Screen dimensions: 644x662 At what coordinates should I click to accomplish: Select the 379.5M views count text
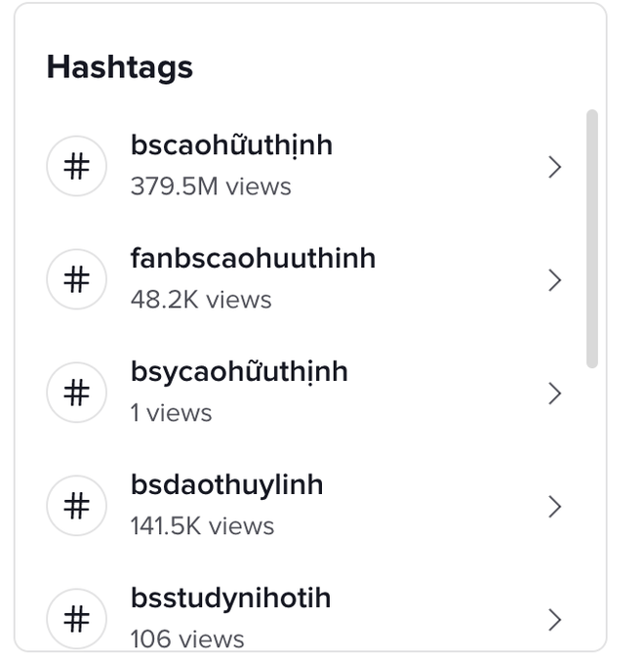211,186
